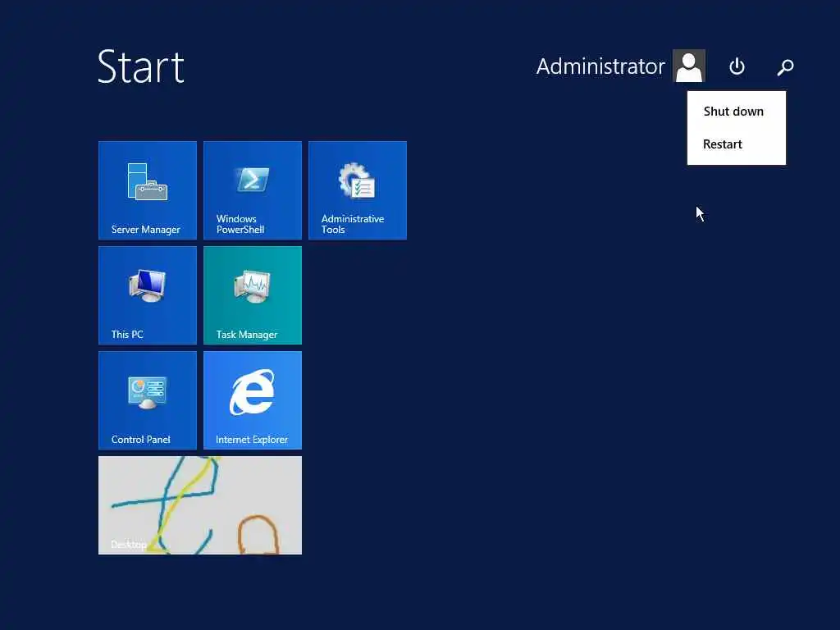Image resolution: width=840 pixels, height=630 pixels.
Task: Launch the Windows PowerShell tile
Action: point(253,190)
